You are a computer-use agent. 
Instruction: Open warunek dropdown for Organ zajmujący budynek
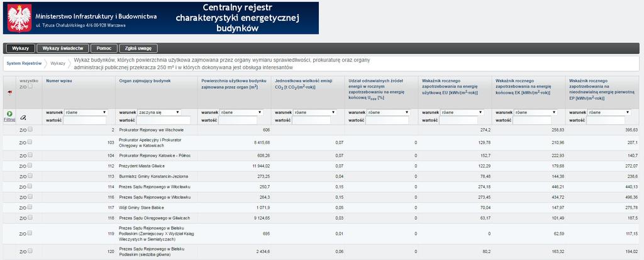pyautogui.click(x=159, y=112)
